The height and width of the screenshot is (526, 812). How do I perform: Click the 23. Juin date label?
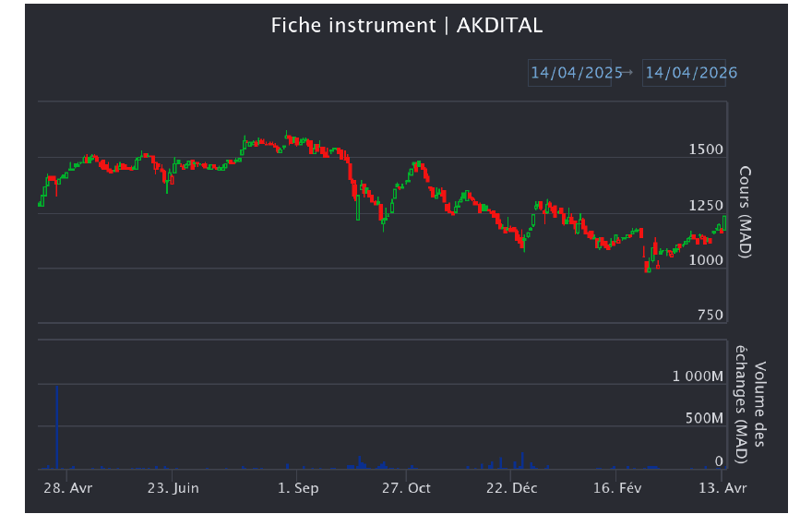(x=173, y=488)
